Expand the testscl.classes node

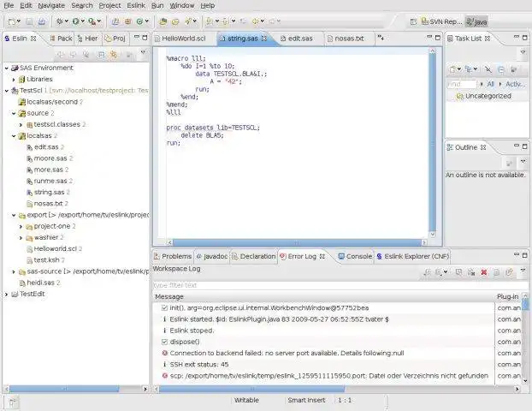21,125
